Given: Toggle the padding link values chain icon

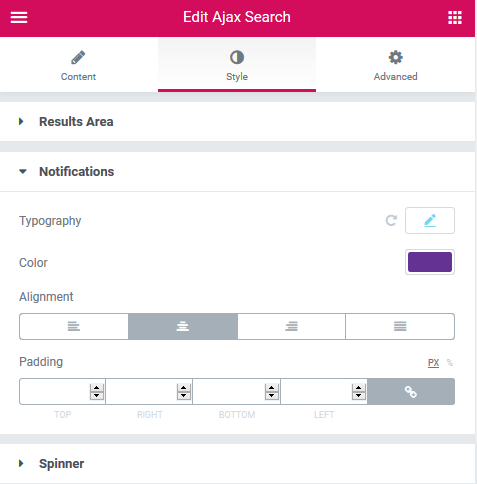Looking at the screenshot, I should click(411, 392).
